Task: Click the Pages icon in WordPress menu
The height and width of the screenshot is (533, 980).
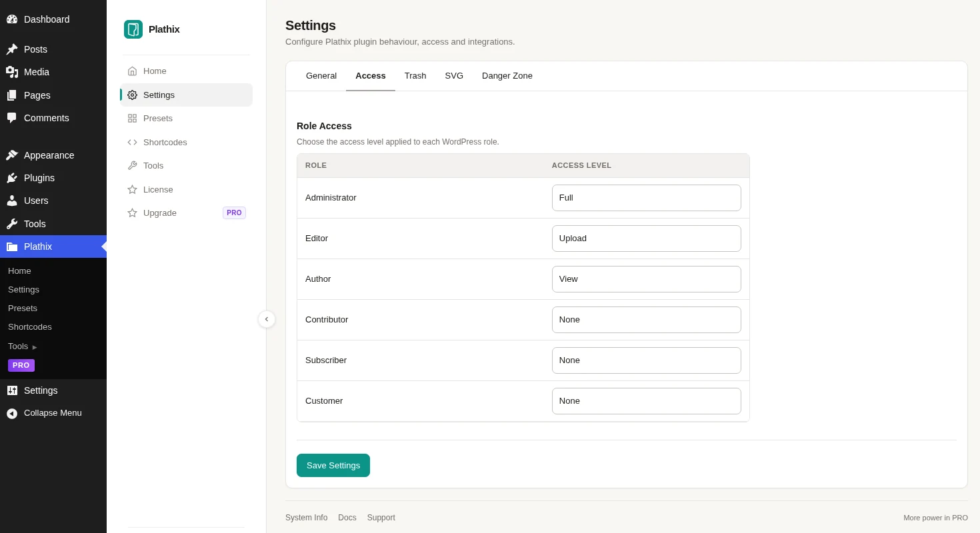Action: click(x=12, y=95)
